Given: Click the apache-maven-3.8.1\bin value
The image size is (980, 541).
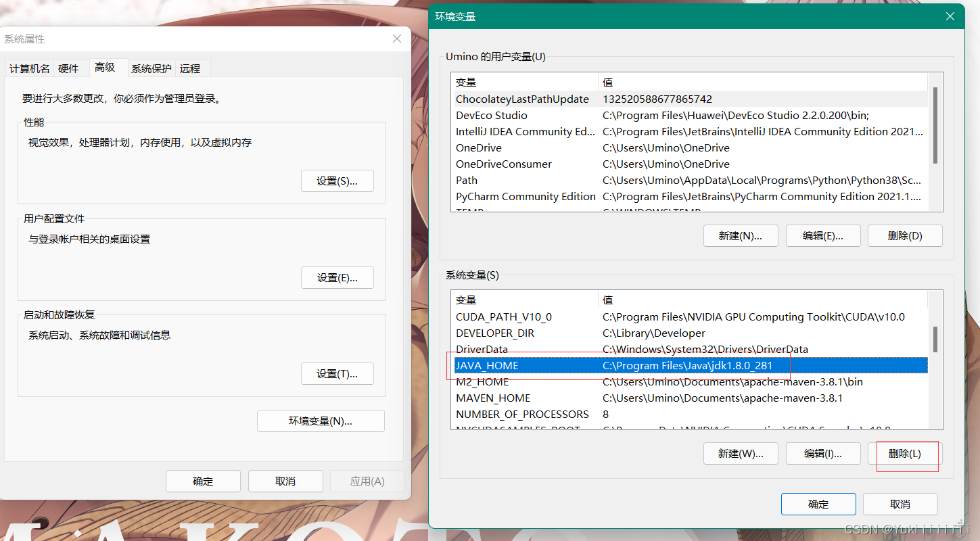Looking at the screenshot, I should pyautogui.click(x=732, y=381).
